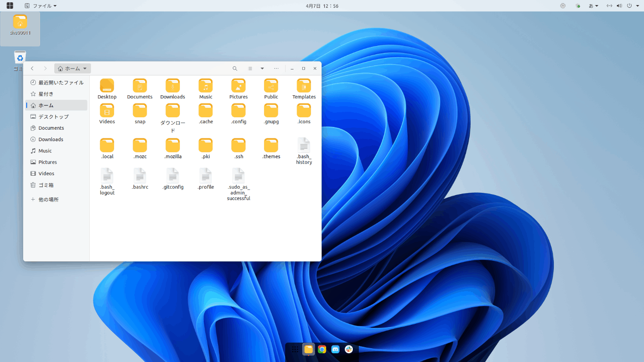Open the ファイル app menu in top bar
The image size is (644, 362).
(40, 6)
